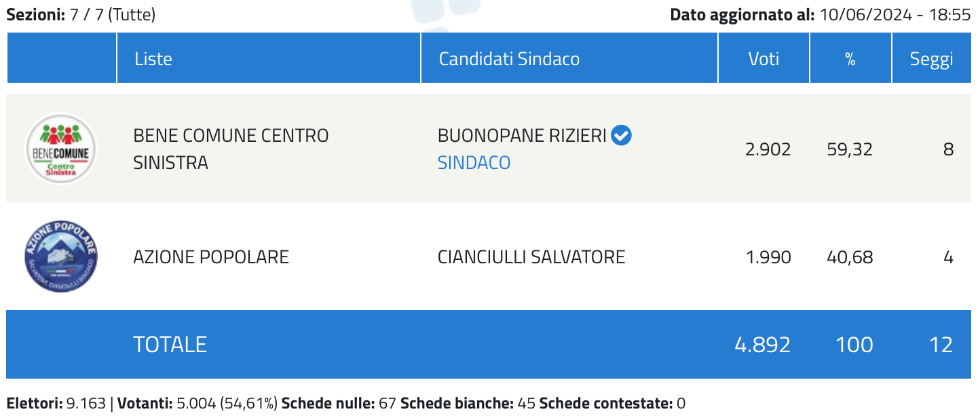The width and height of the screenshot is (980, 418).
Task: Click the 40,68 percentage value
Action: (850, 257)
